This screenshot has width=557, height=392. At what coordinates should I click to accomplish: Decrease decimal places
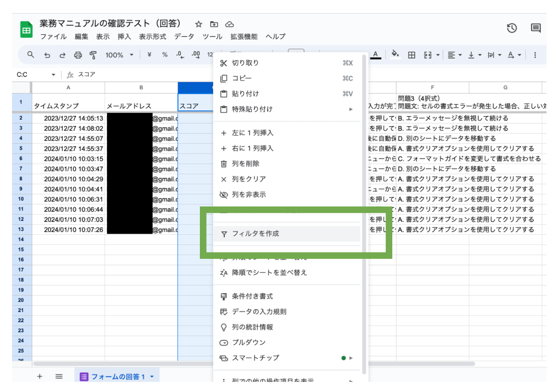[x=180, y=55]
